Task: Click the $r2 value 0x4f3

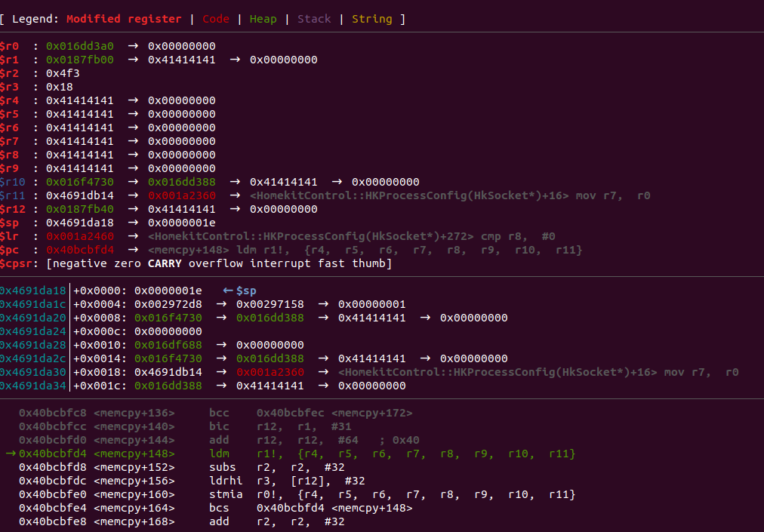Action: (x=63, y=73)
